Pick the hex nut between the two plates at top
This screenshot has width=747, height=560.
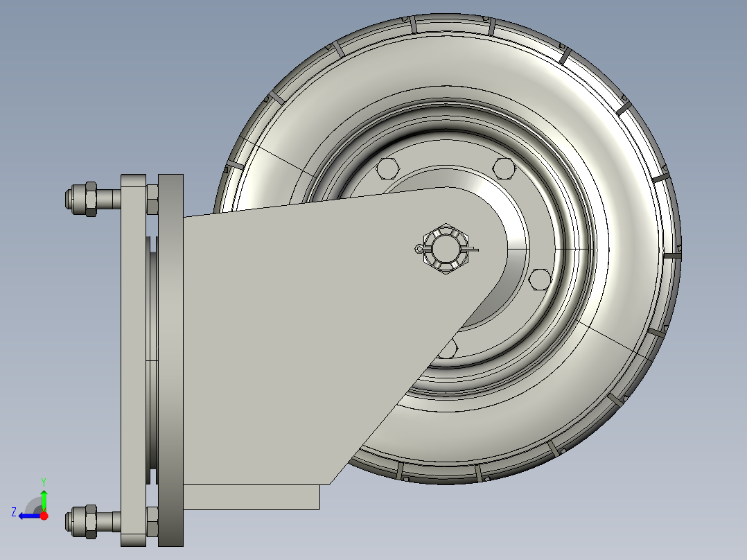[x=152, y=199]
